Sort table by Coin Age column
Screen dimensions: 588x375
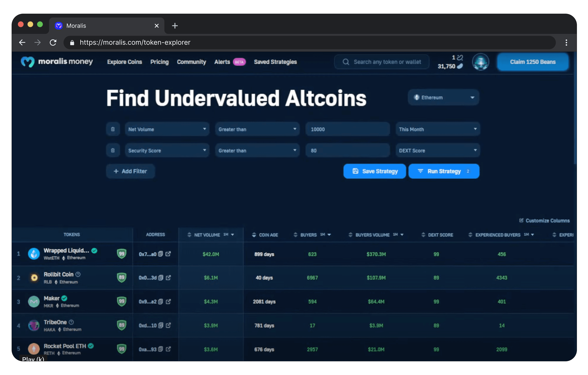coord(265,235)
